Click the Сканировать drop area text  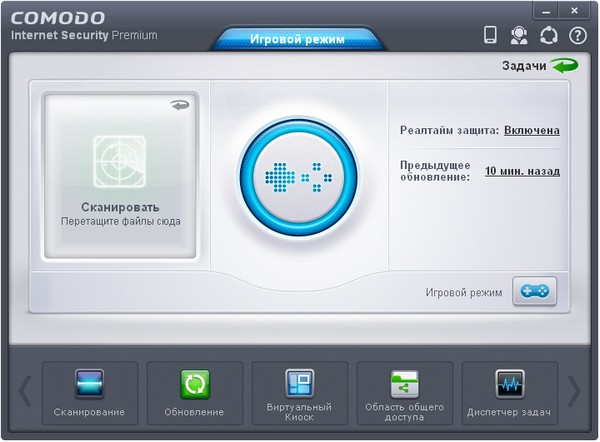pyautogui.click(x=120, y=207)
